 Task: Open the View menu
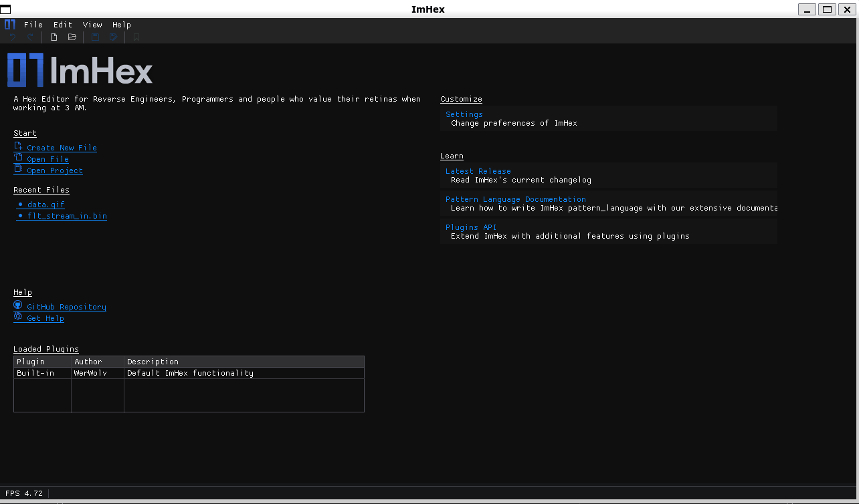click(x=92, y=24)
